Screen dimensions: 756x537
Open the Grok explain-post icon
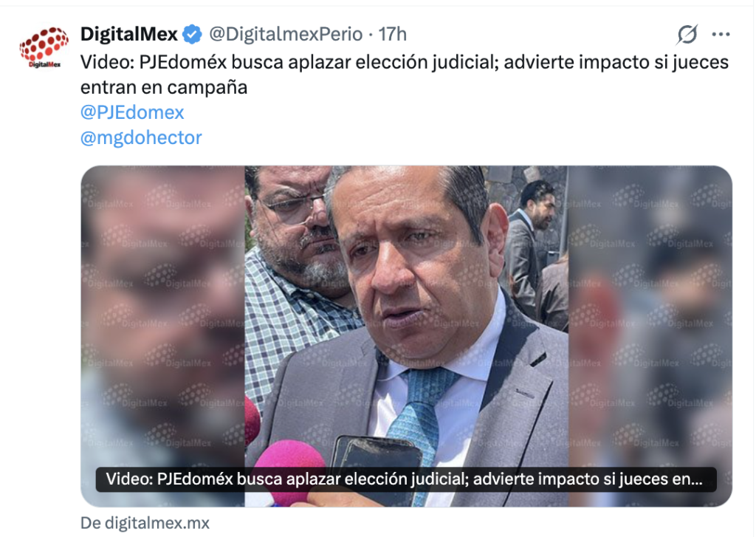pos(687,34)
